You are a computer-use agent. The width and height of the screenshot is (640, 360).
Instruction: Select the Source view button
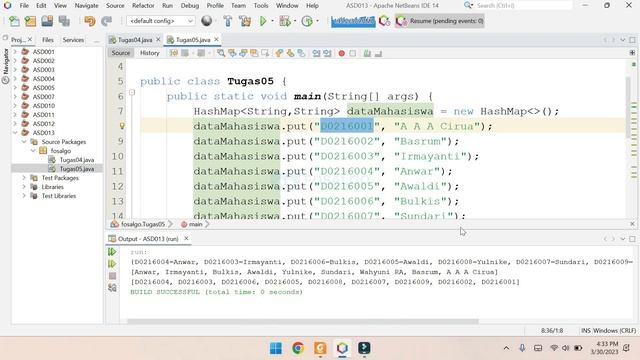(x=121, y=53)
